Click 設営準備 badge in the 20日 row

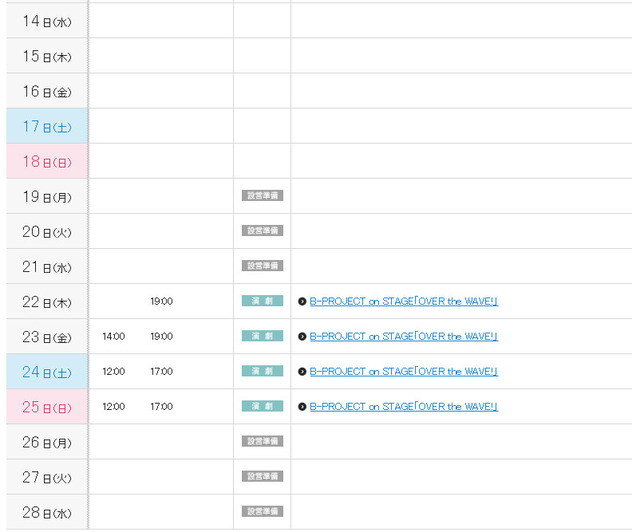click(x=262, y=231)
